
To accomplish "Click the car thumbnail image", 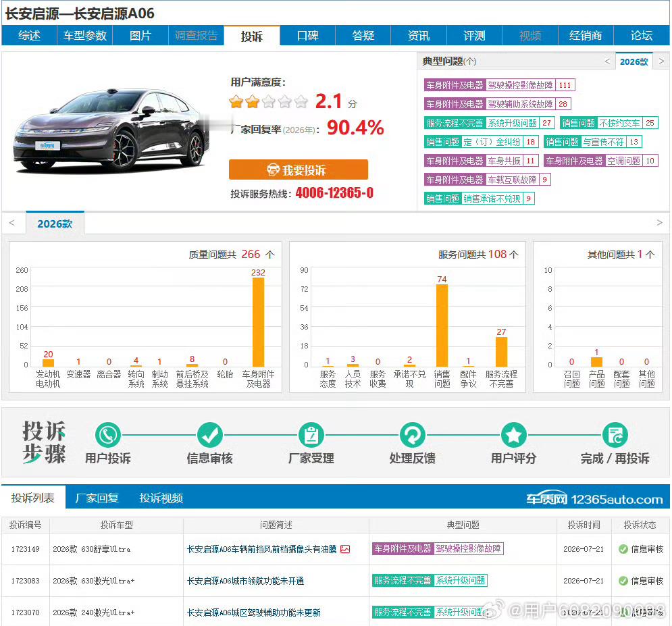I will point(111,132).
